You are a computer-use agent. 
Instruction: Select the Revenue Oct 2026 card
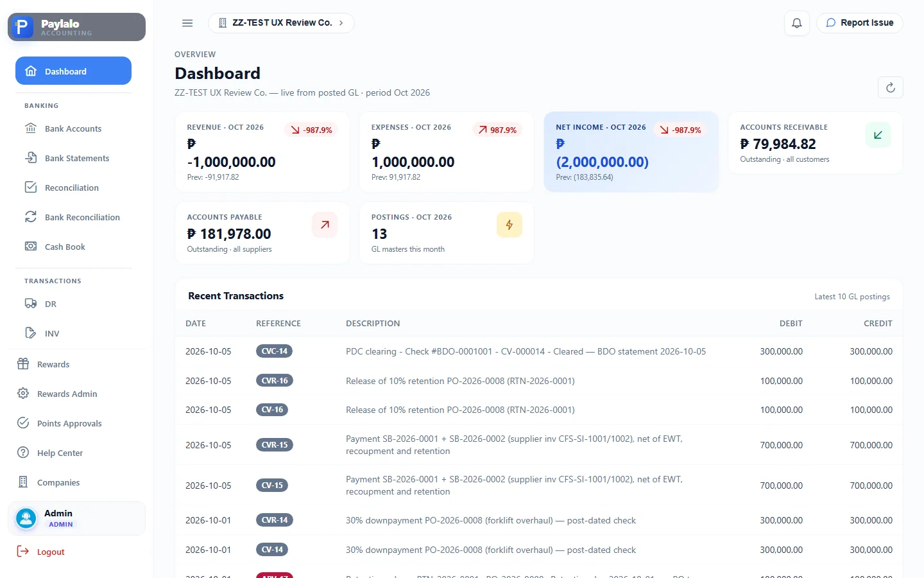262,152
